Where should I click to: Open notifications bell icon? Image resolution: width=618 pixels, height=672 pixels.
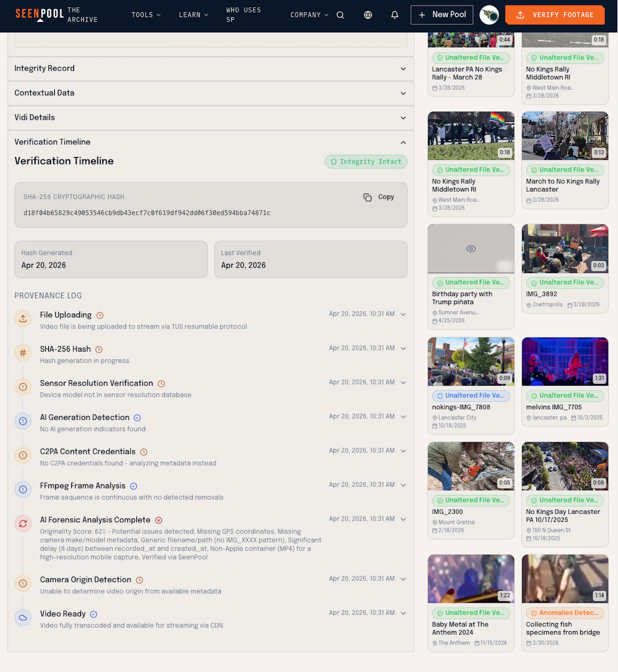tap(394, 15)
